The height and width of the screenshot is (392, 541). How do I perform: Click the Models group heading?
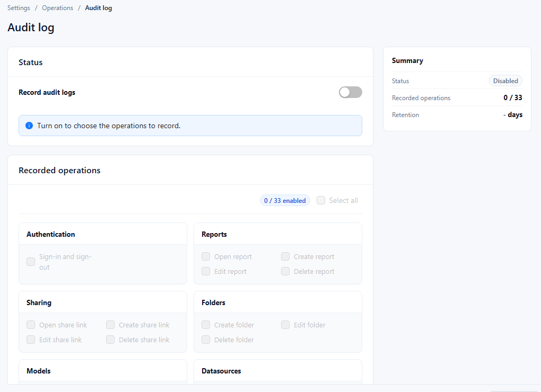(38, 371)
